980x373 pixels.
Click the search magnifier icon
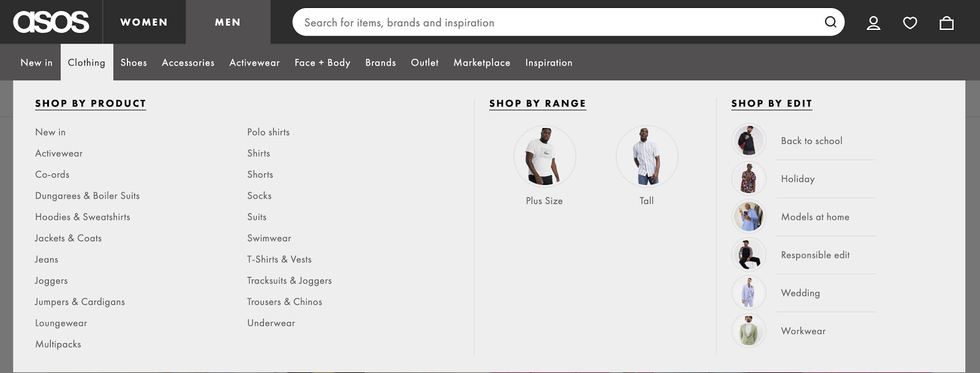click(x=830, y=22)
